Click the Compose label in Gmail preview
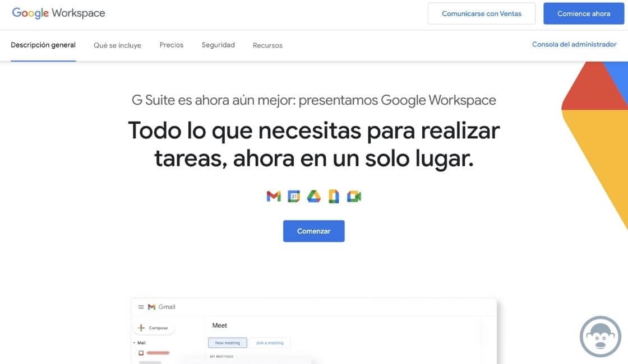Screen dimensions: 628x364 [x=158, y=328]
